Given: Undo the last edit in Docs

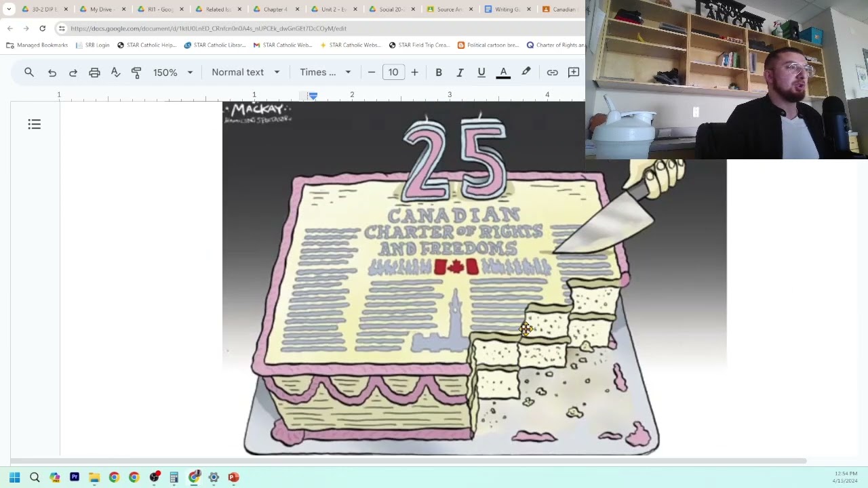Looking at the screenshot, I should pos(52,73).
